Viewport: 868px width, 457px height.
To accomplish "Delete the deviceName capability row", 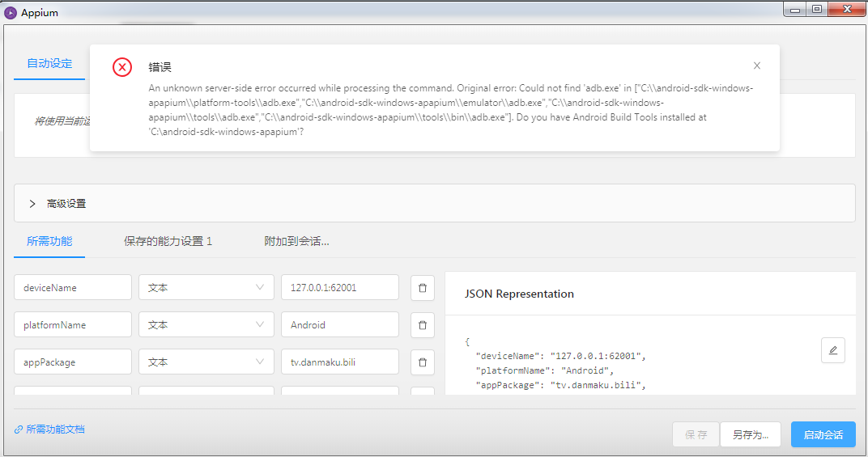I will coord(423,288).
